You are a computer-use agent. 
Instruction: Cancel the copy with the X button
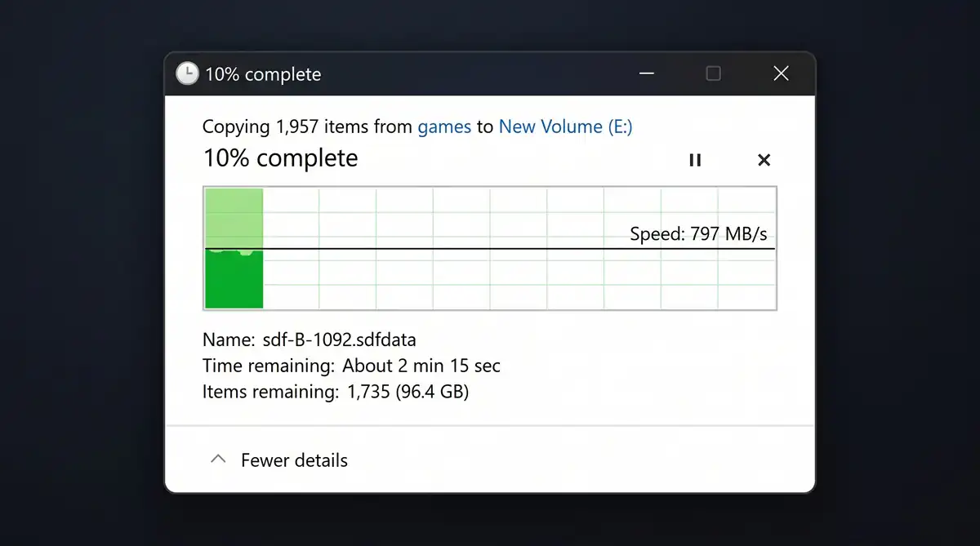pos(764,160)
